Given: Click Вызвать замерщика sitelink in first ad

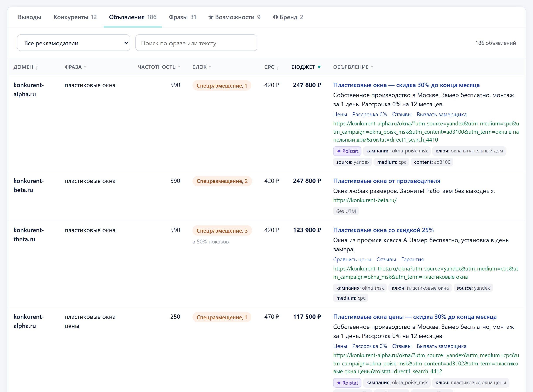Looking at the screenshot, I should (x=441, y=114).
